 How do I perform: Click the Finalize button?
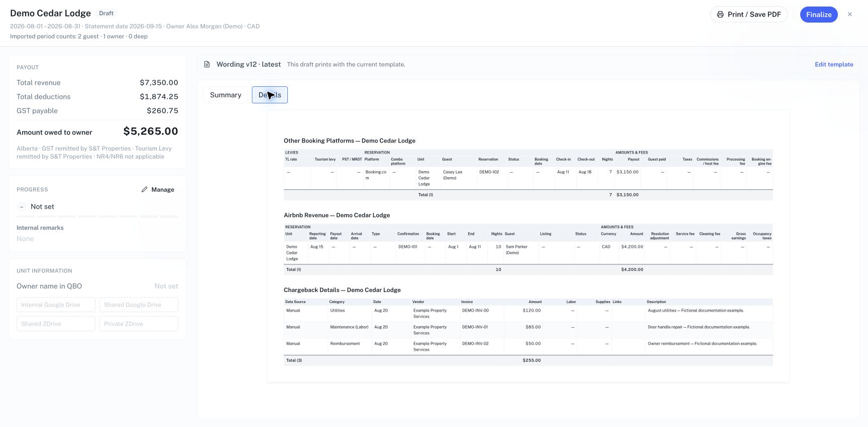click(x=819, y=15)
